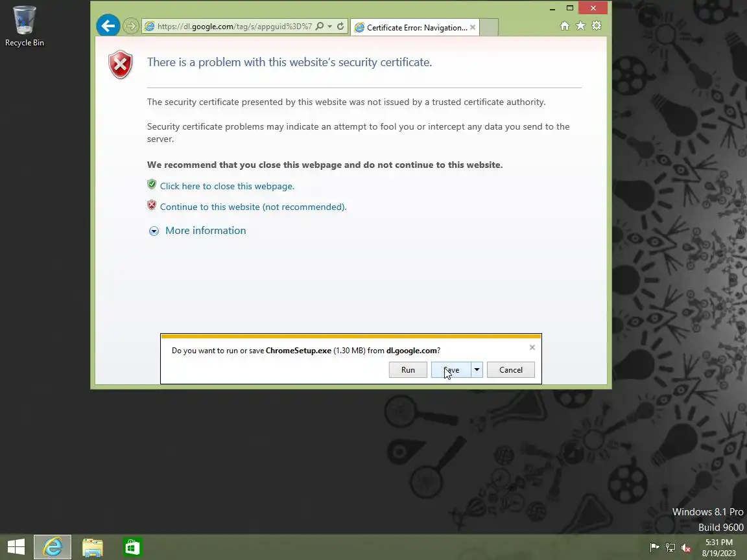
Task: Expand More information chevron
Action: point(154,231)
